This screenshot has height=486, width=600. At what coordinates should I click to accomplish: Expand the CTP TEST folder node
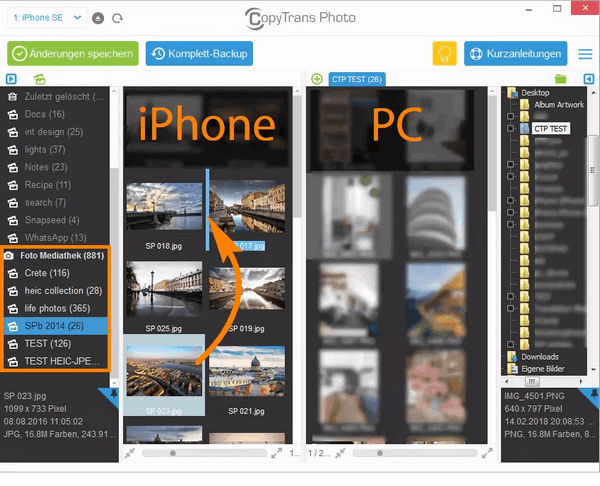511,129
